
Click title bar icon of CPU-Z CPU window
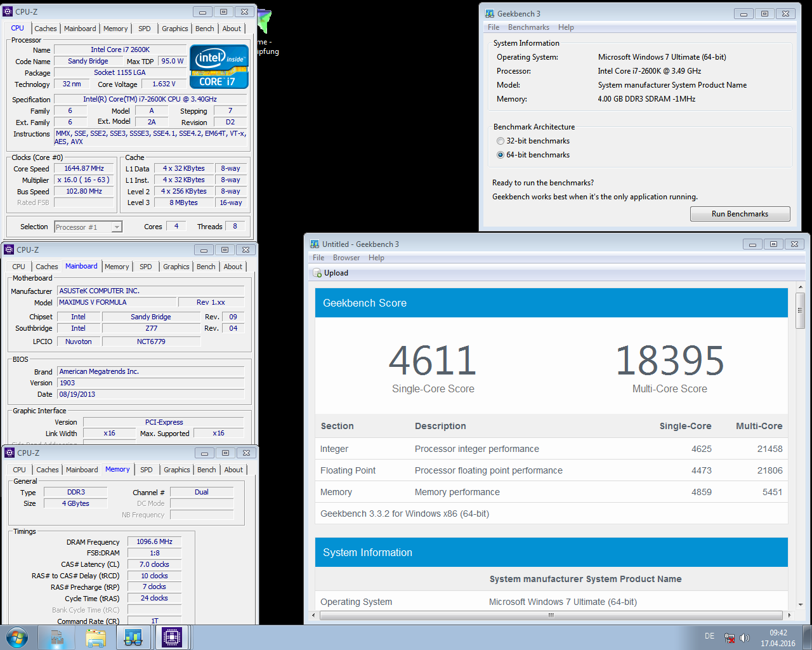pyautogui.click(x=8, y=11)
